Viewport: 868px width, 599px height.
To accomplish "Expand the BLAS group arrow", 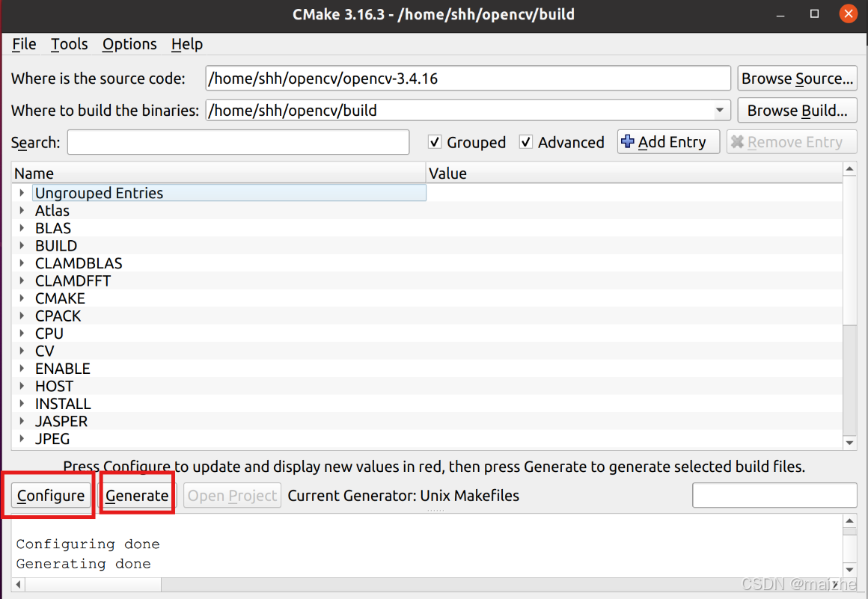I will click(x=22, y=228).
